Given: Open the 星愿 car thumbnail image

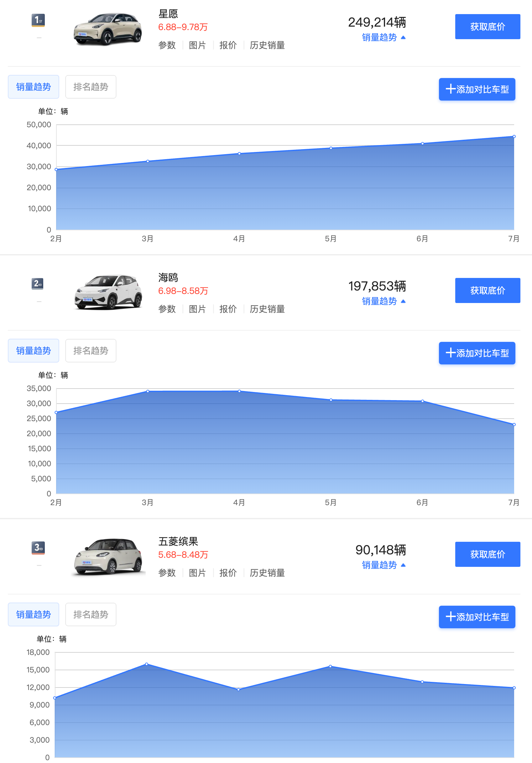Looking at the screenshot, I should (108, 29).
